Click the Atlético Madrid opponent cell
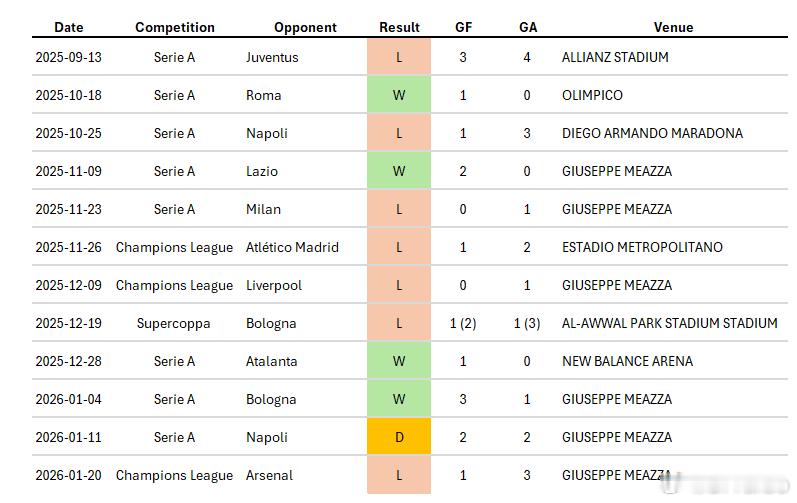The width and height of the screenshot is (797, 503). pyautogui.click(x=292, y=247)
